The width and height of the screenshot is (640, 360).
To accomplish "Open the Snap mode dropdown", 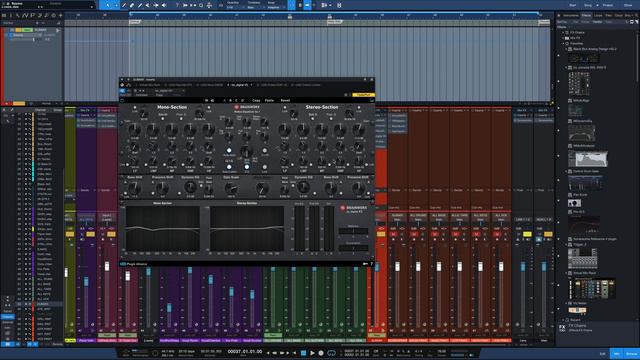I will pyautogui.click(x=276, y=7).
